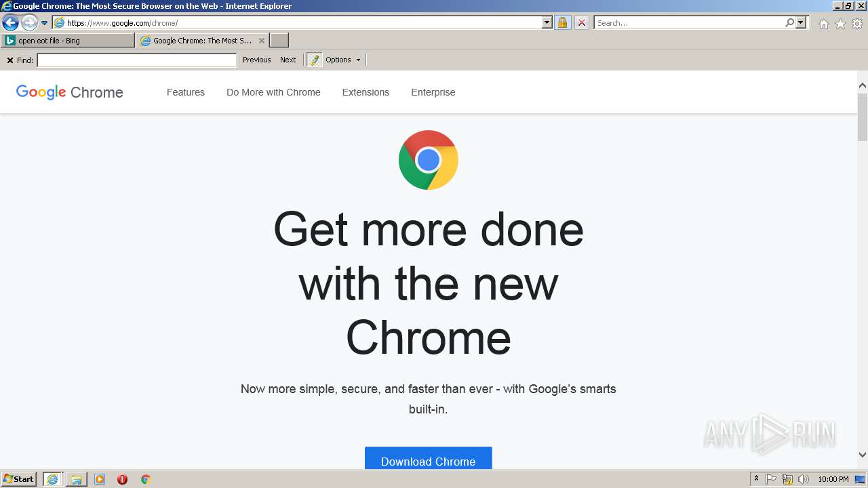
Task: Show hidden tray icons arrow
Action: coord(757,479)
